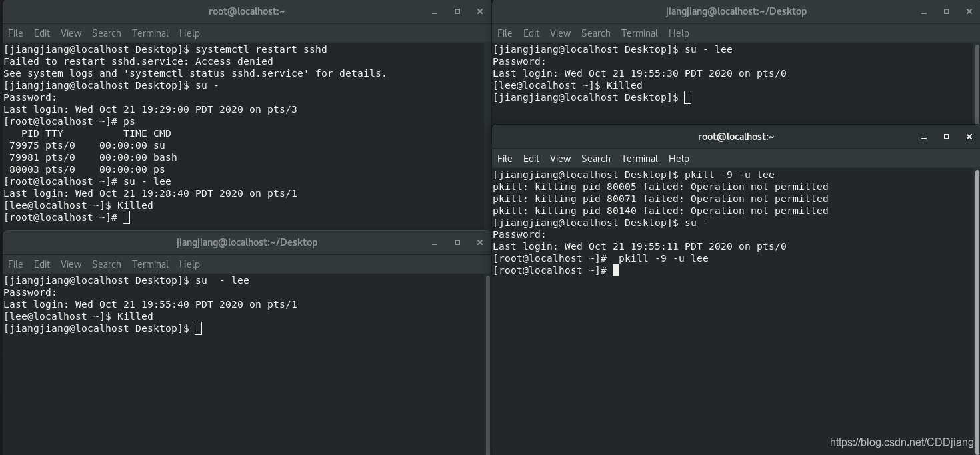Screen dimensions: 980x455
Task: Maximize the top-left root@localhost terminal window
Action: click(457, 11)
